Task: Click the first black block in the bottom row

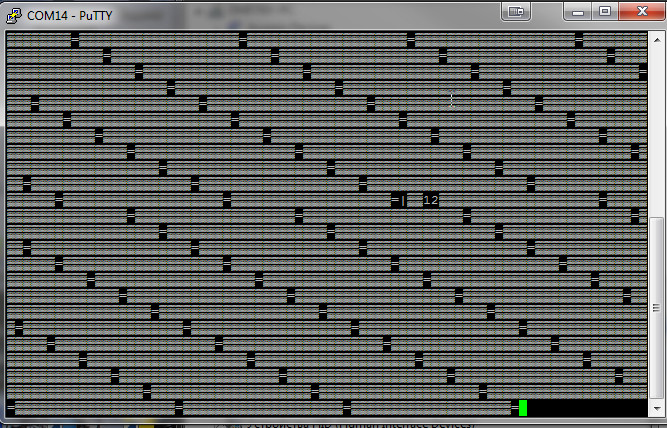Action: point(11,407)
